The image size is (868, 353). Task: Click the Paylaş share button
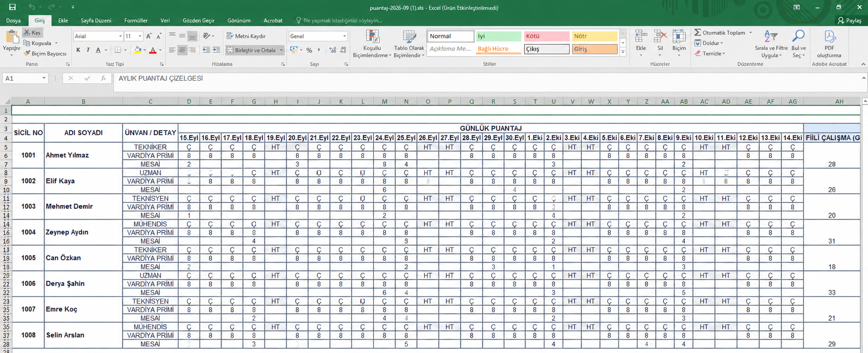point(849,20)
